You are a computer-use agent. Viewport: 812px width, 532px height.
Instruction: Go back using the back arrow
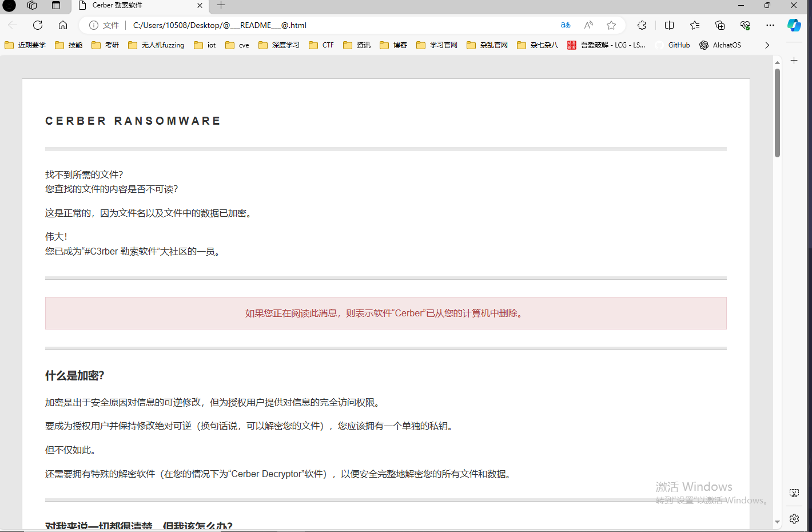(x=13, y=25)
